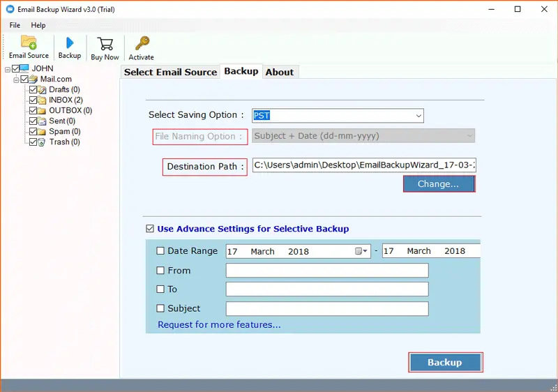558x392 pixels.
Task: Tick the Subject filter checkbox
Action: coord(161,308)
